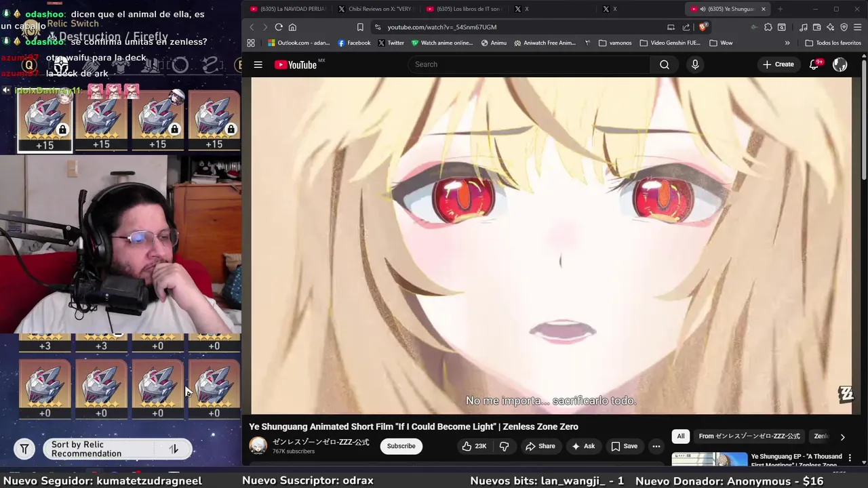
Task: Switch to Los libros de IT son tab
Action: [x=463, y=9]
